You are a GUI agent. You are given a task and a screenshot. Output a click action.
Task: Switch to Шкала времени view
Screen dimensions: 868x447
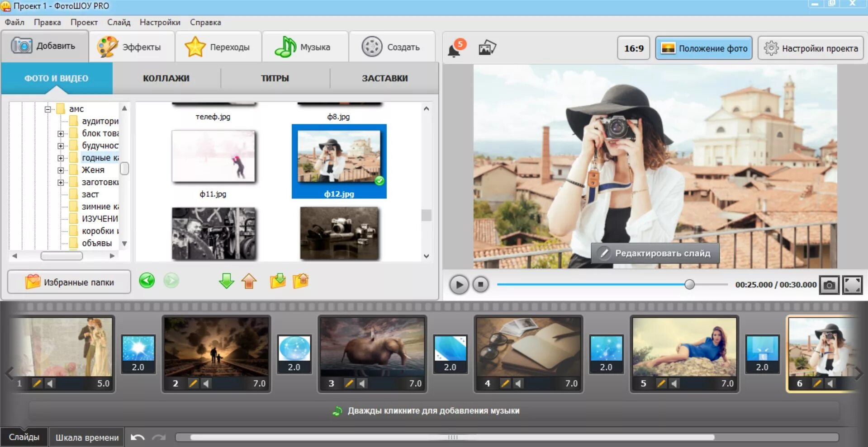point(87,438)
